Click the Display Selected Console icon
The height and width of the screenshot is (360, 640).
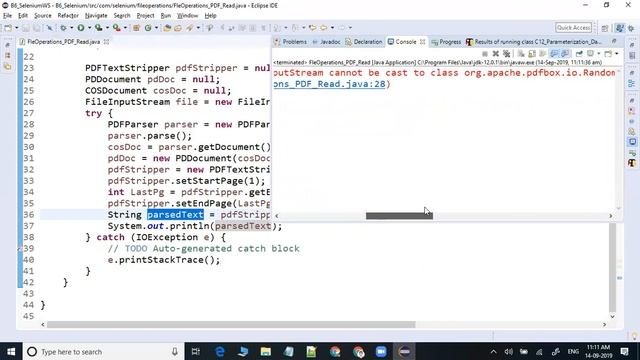[x=590, y=53]
